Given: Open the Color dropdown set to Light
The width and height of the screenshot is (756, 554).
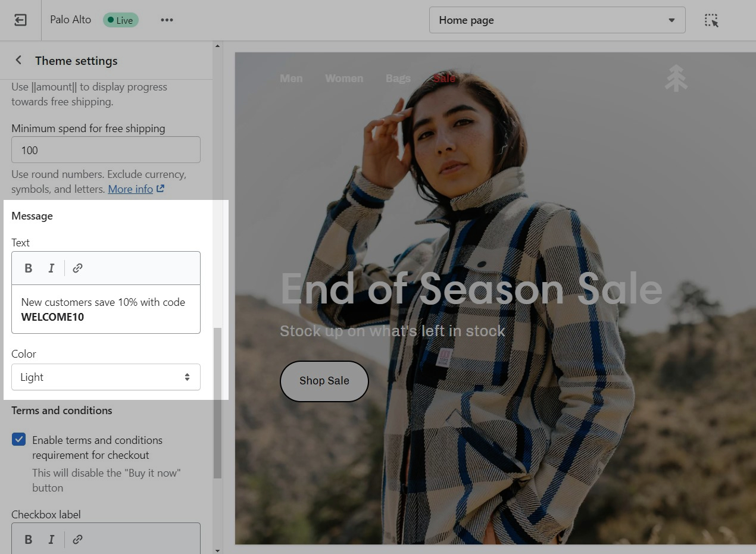Looking at the screenshot, I should pos(106,377).
